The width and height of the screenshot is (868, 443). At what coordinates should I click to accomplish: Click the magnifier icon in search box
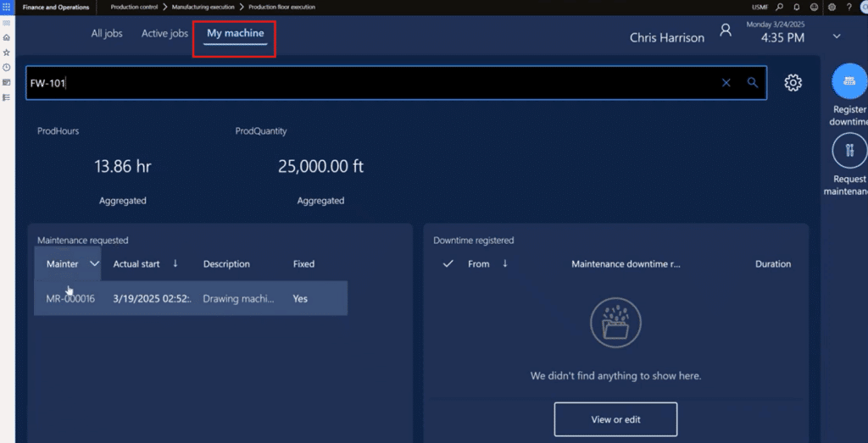752,83
